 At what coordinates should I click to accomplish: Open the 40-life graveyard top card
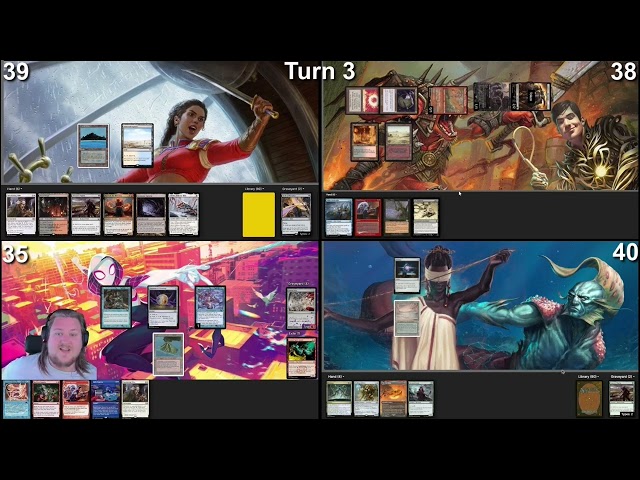coord(622,399)
